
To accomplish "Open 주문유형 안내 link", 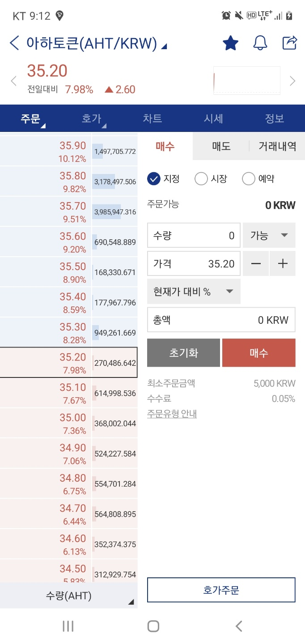I will pos(172,414).
